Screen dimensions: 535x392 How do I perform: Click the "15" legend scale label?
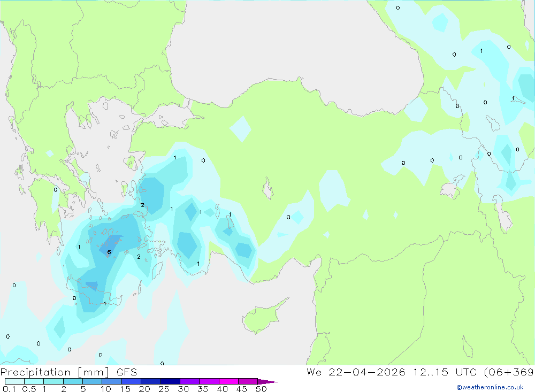[x=125, y=389]
